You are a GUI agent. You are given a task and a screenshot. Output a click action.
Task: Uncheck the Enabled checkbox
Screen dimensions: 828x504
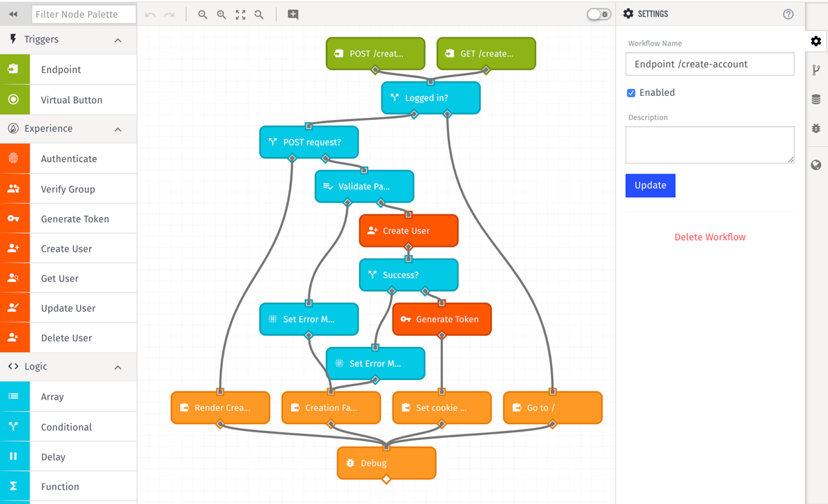pos(631,92)
